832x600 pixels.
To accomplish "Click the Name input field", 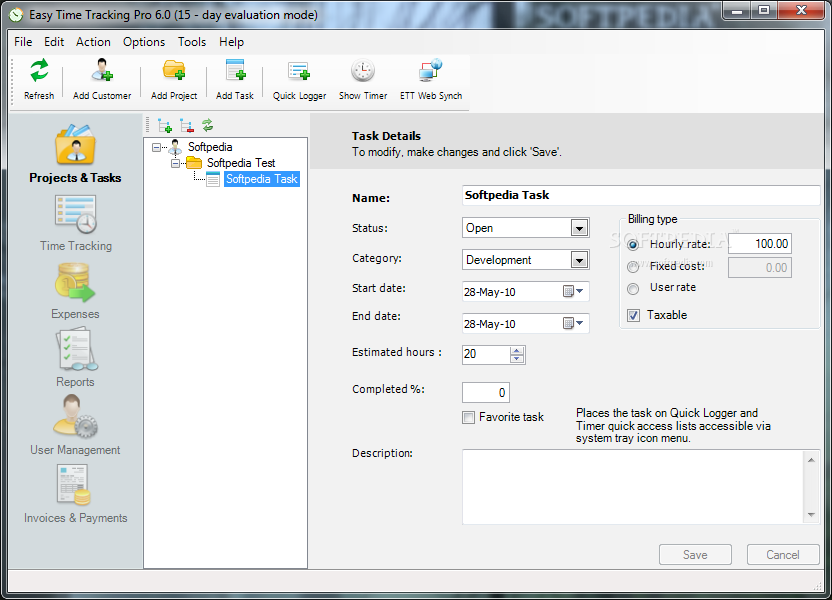I will pos(641,196).
